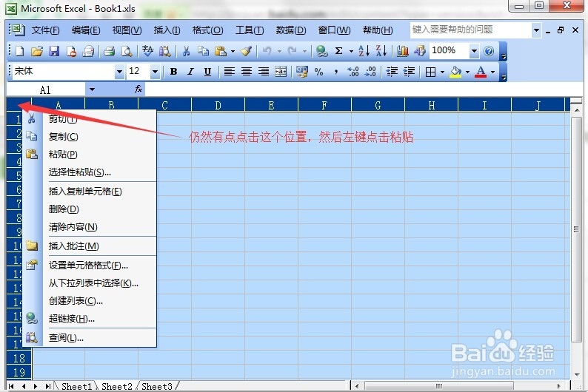Choose 粘贴(P) in the context menu
The height and width of the screenshot is (392, 588).
pos(90,155)
